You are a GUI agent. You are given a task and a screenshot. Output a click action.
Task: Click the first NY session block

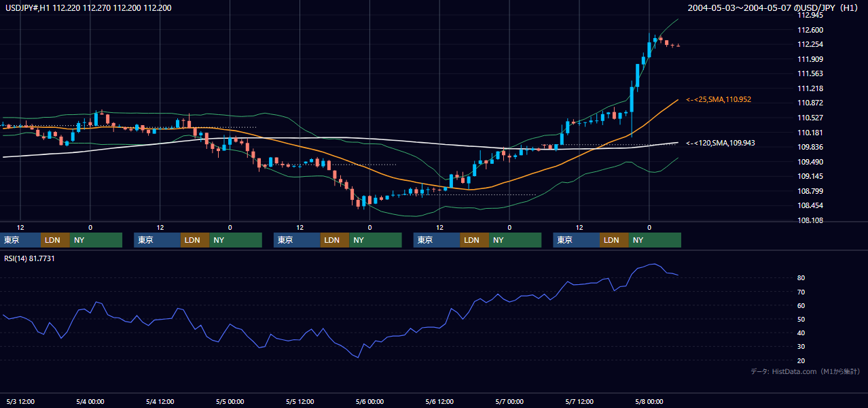click(96, 240)
